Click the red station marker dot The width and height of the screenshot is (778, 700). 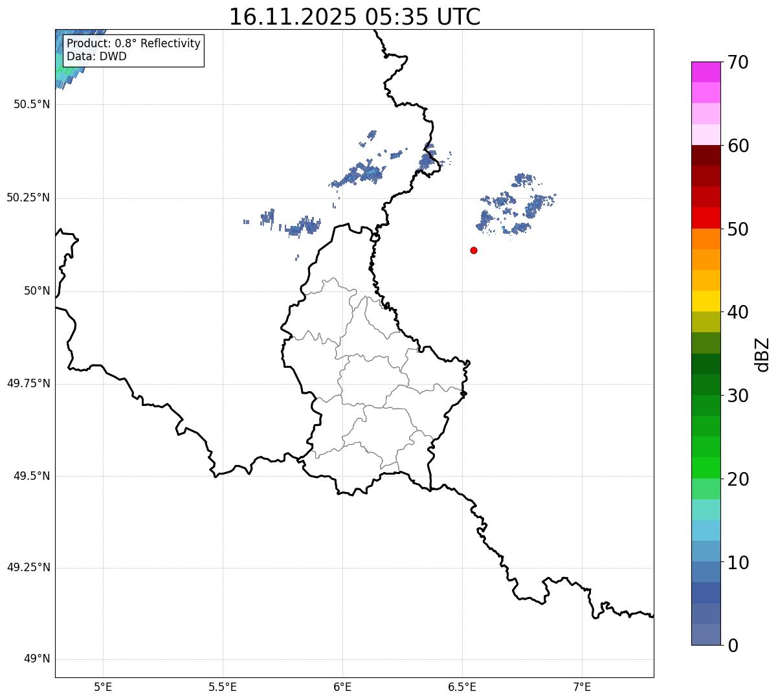point(474,250)
